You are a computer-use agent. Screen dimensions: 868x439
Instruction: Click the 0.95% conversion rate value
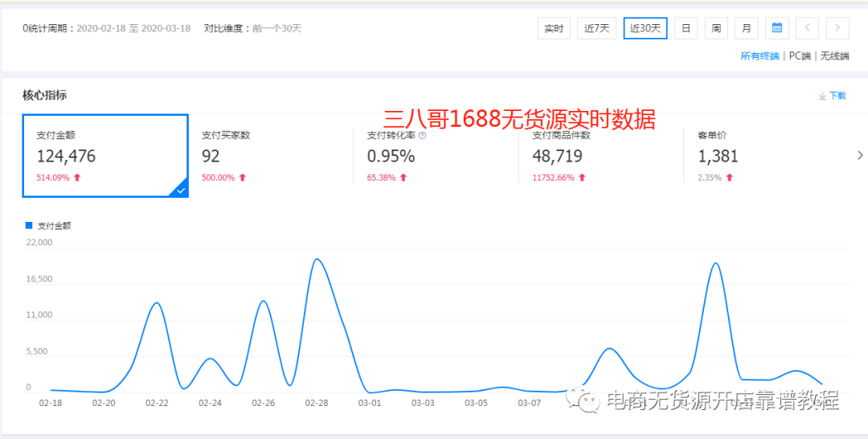pyautogui.click(x=391, y=156)
